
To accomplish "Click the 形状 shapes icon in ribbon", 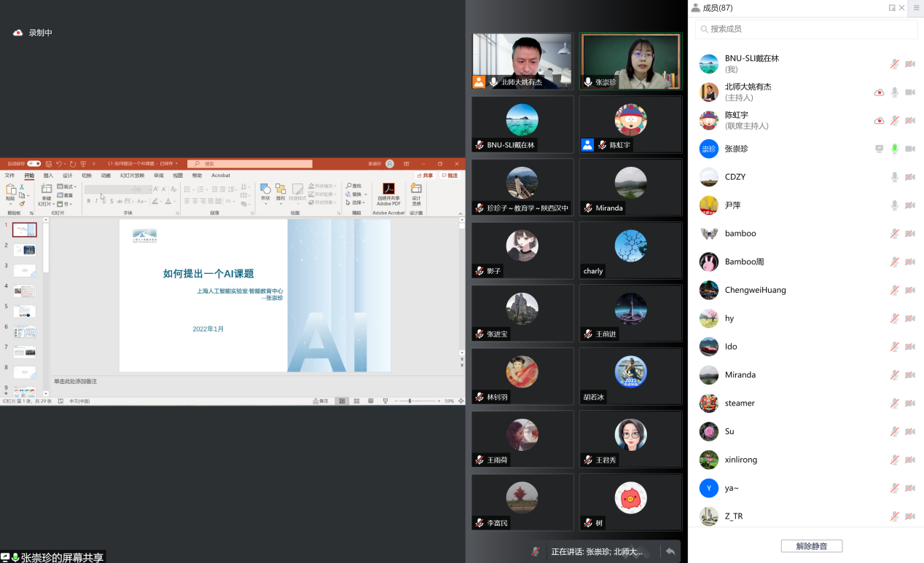I will tap(265, 192).
